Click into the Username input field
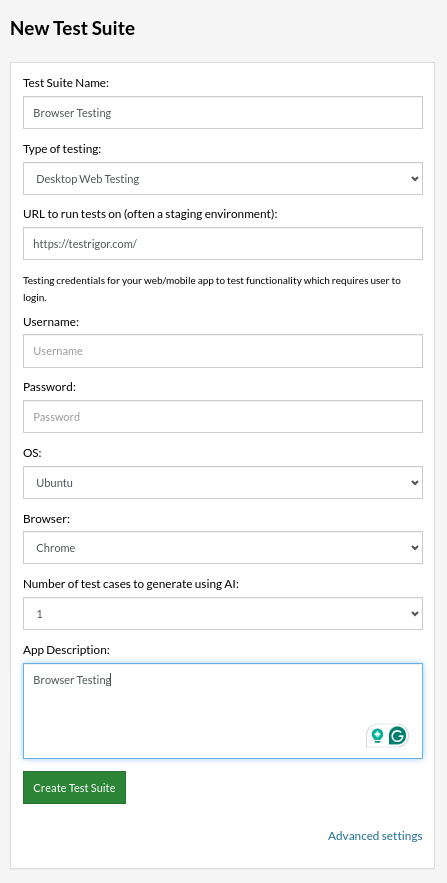Image resolution: width=447 pixels, height=883 pixels. [223, 351]
